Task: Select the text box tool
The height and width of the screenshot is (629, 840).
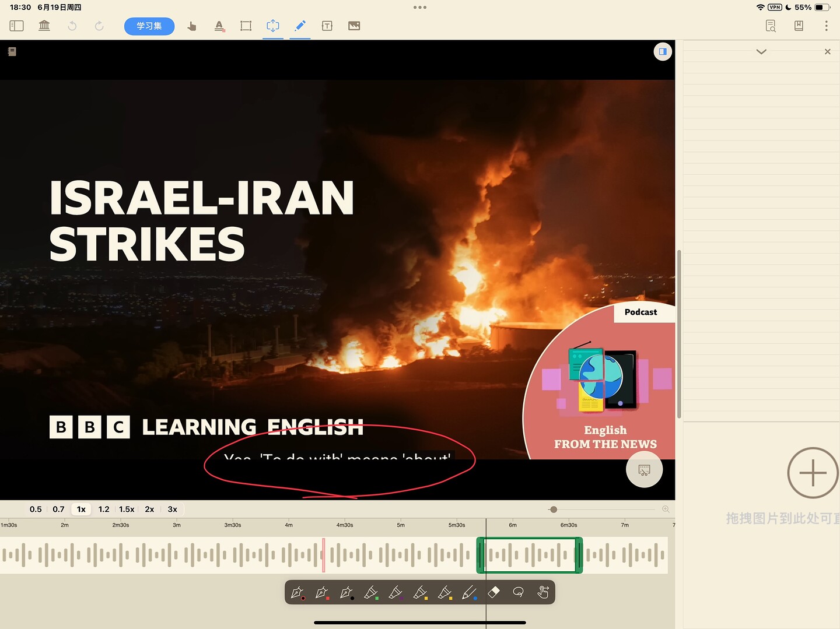Action: click(327, 26)
